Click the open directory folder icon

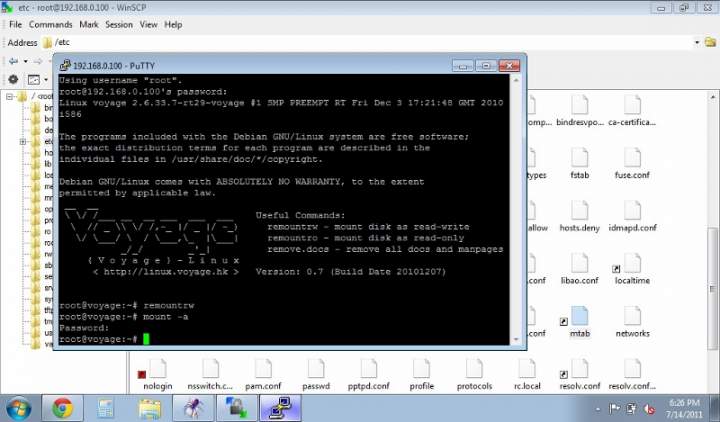tap(710, 42)
